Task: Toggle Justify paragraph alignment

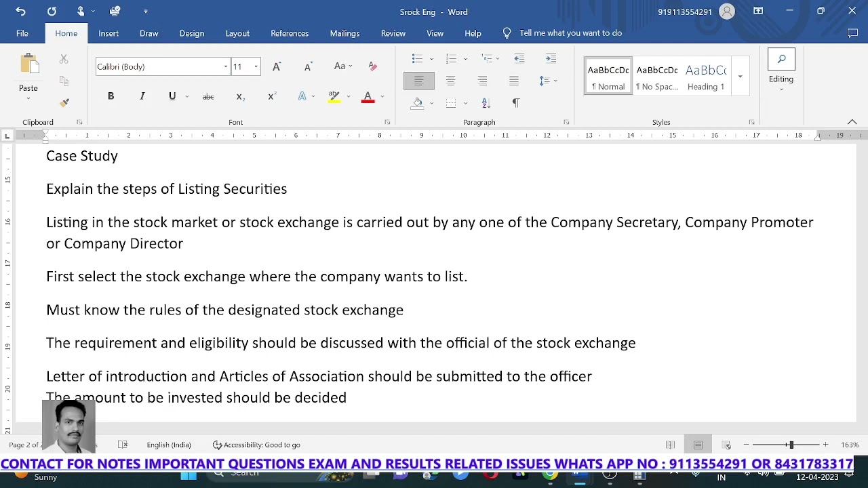Action: [x=514, y=81]
